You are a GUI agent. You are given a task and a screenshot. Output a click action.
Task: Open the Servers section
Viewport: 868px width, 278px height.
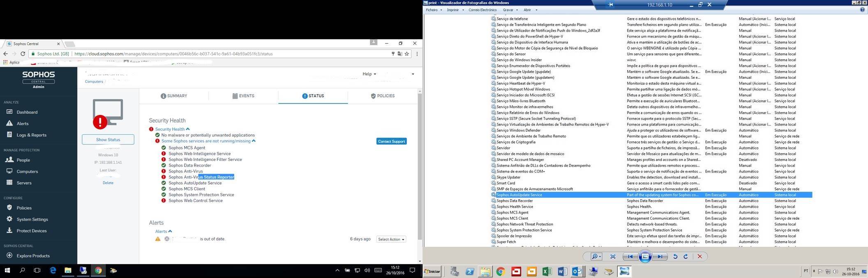point(24,183)
